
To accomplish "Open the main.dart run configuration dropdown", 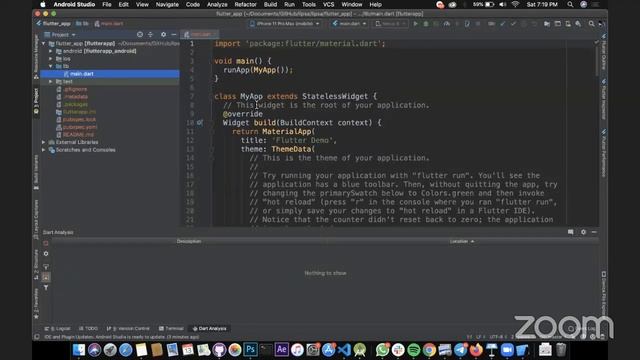I will (x=349, y=24).
